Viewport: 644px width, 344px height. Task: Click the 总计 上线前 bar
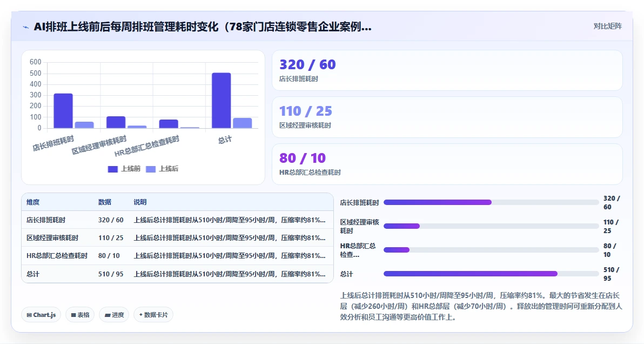point(222,101)
